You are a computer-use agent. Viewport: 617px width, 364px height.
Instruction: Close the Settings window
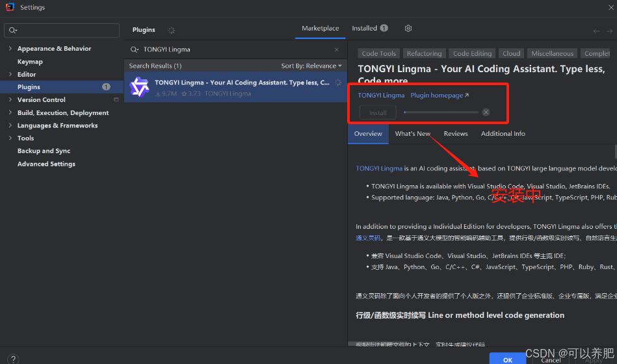[x=610, y=7]
